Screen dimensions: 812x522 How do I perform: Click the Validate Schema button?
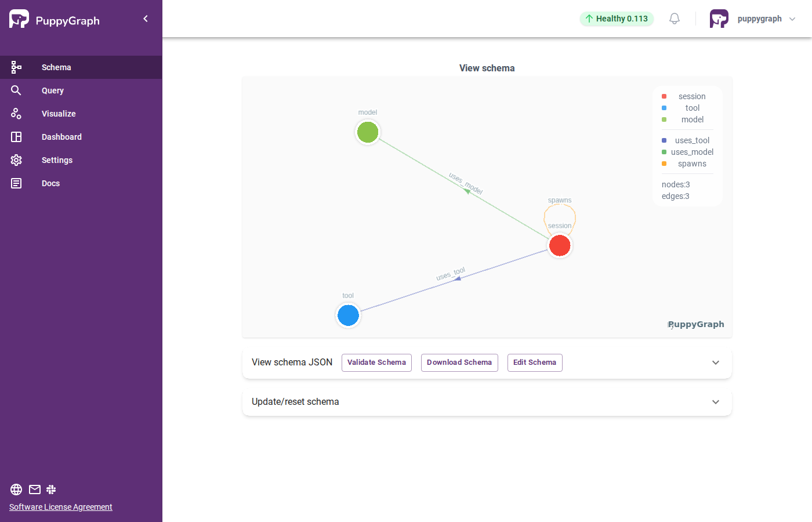[x=376, y=362]
